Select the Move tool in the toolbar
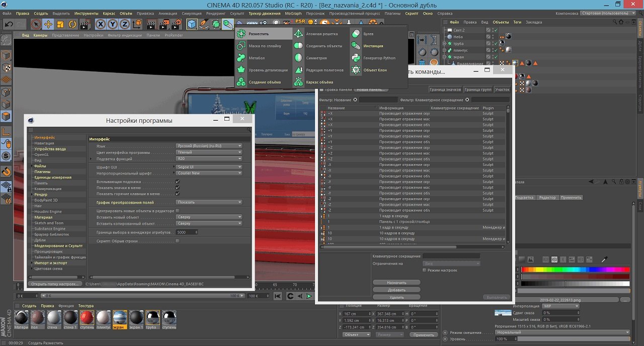The height and width of the screenshot is (346, 644). 48,24
